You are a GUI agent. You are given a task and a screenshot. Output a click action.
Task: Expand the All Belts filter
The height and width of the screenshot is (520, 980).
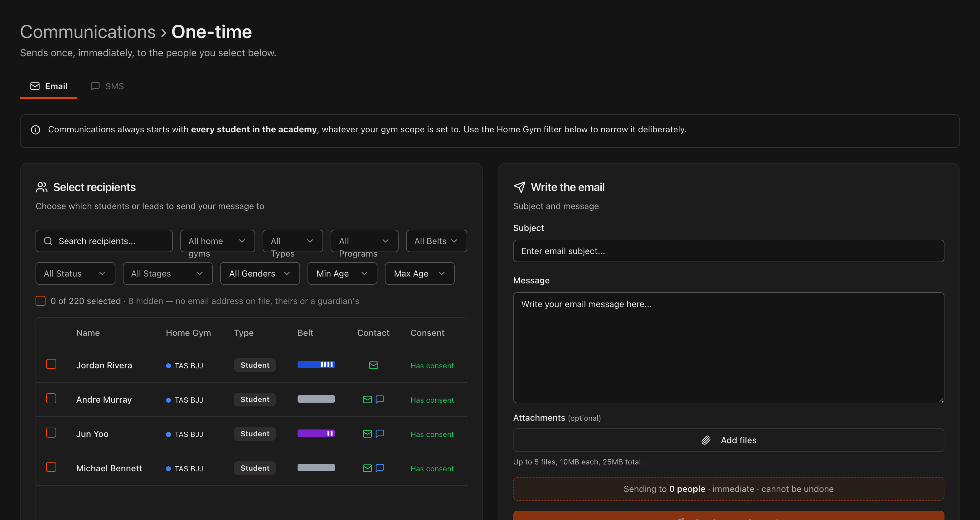pyautogui.click(x=436, y=241)
